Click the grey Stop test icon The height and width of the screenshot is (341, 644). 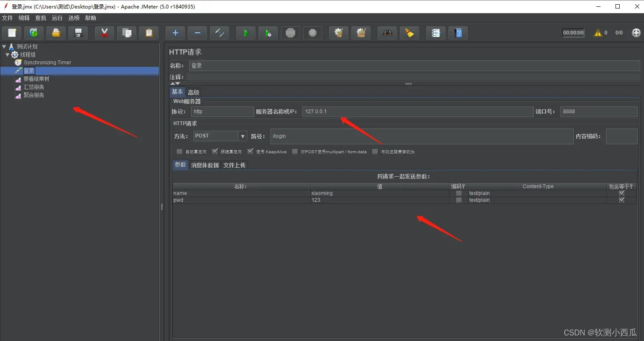[290, 33]
